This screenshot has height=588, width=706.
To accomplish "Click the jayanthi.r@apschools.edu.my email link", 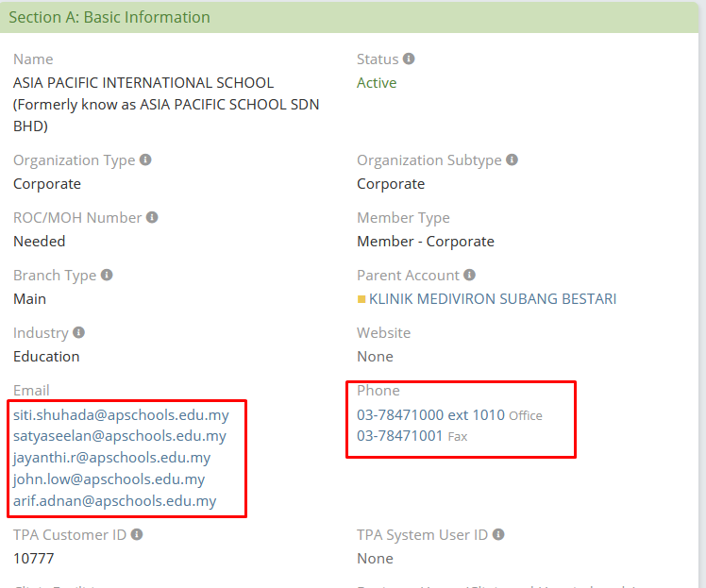I will click(x=111, y=458).
